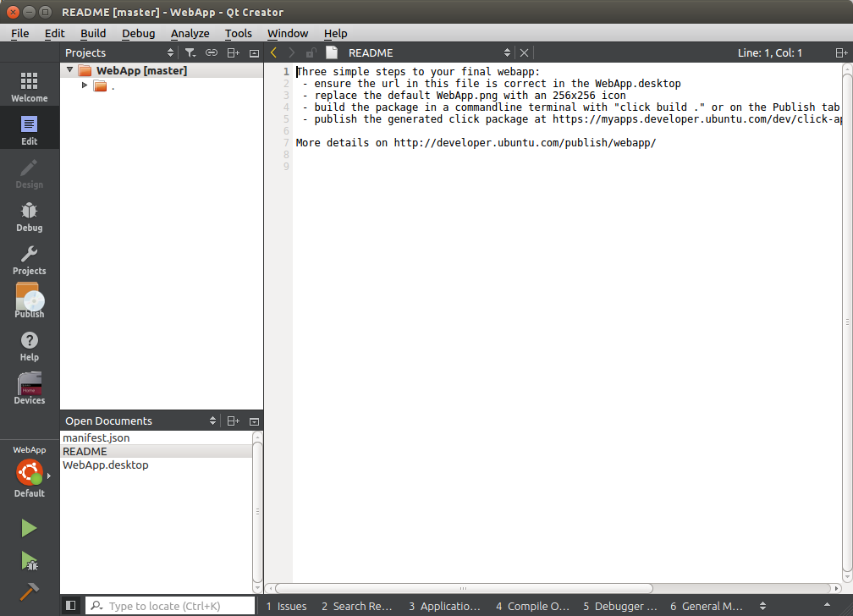Show the Issues output pane
The width and height of the screenshot is (853, 616).
(x=287, y=606)
